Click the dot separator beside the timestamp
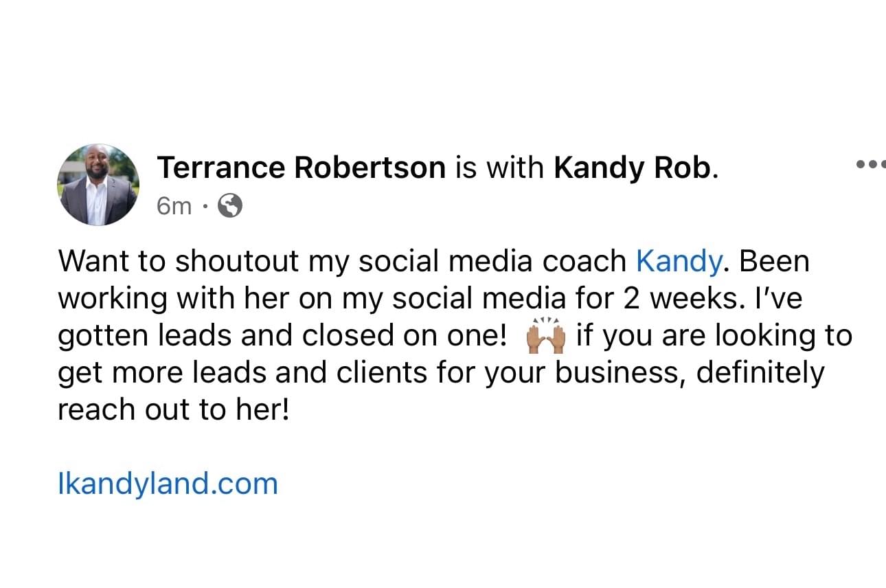Image resolution: width=886 pixels, height=588 pixels. click(204, 206)
